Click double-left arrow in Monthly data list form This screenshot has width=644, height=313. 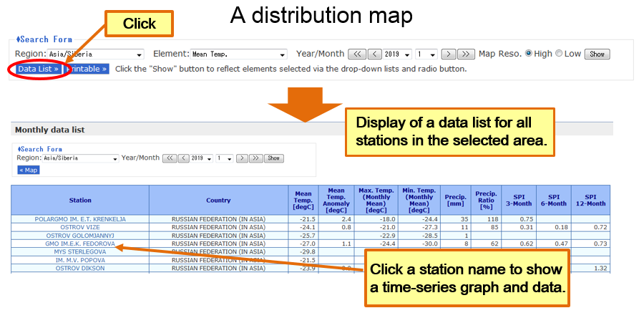170,158
